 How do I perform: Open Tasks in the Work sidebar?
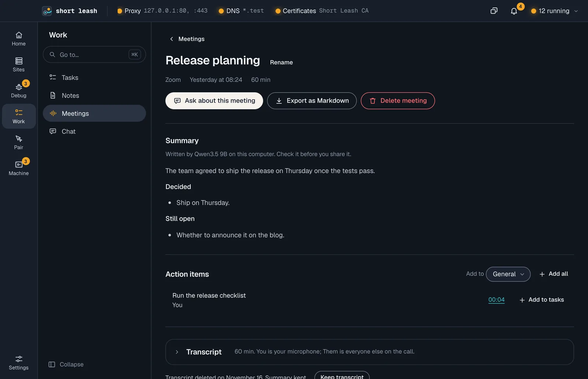[94, 77]
